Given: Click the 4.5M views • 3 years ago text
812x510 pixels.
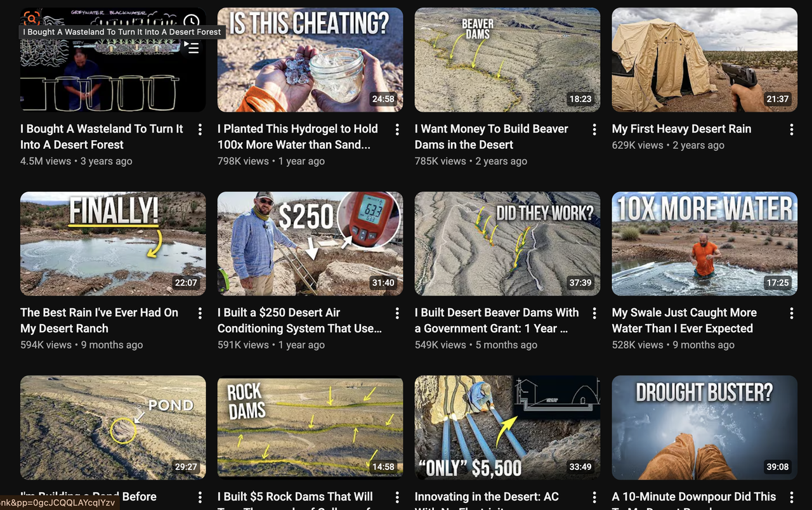Looking at the screenshot, I should [76, 161].
